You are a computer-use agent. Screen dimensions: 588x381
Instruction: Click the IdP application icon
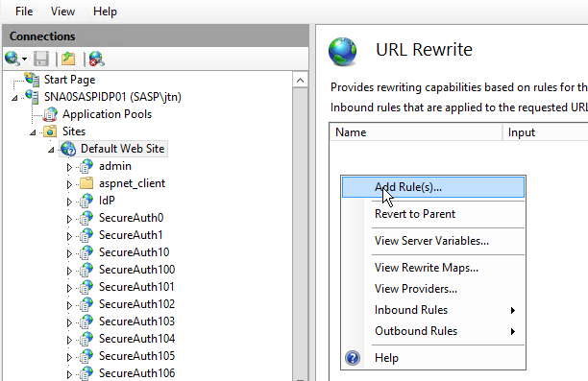tap(86, 201)
